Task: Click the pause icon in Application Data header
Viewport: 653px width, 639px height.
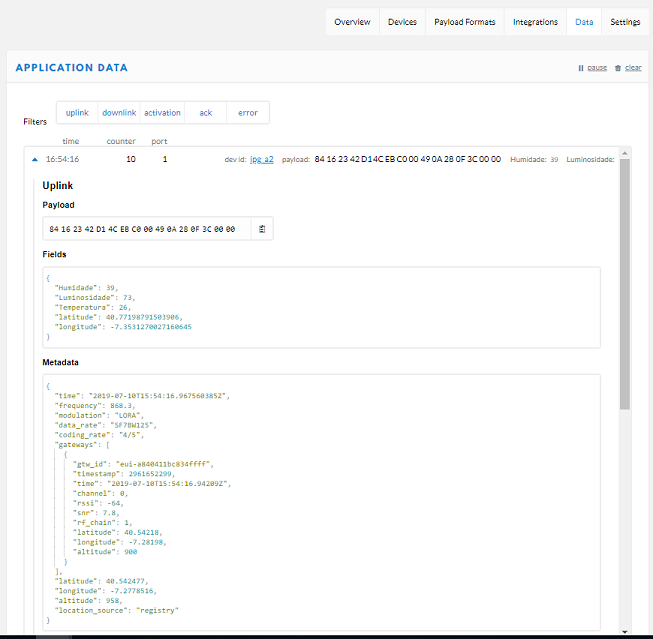Action: click(581, 68)
